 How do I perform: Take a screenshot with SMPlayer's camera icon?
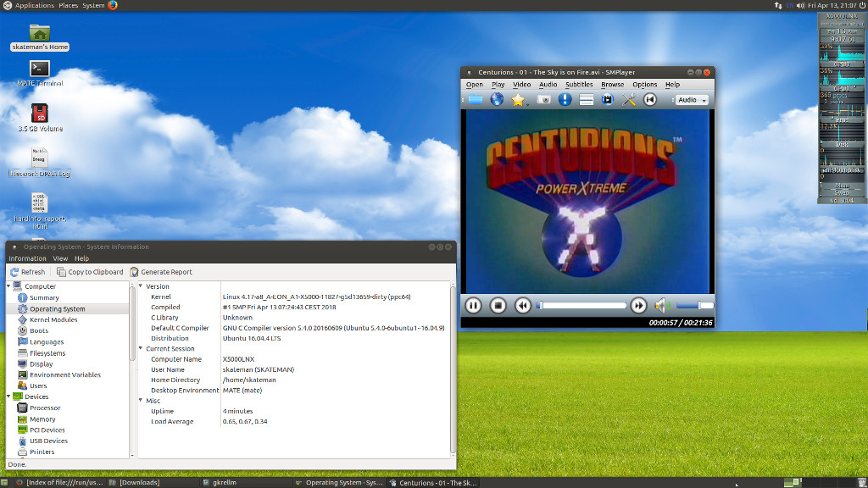(x=543, y=100)
